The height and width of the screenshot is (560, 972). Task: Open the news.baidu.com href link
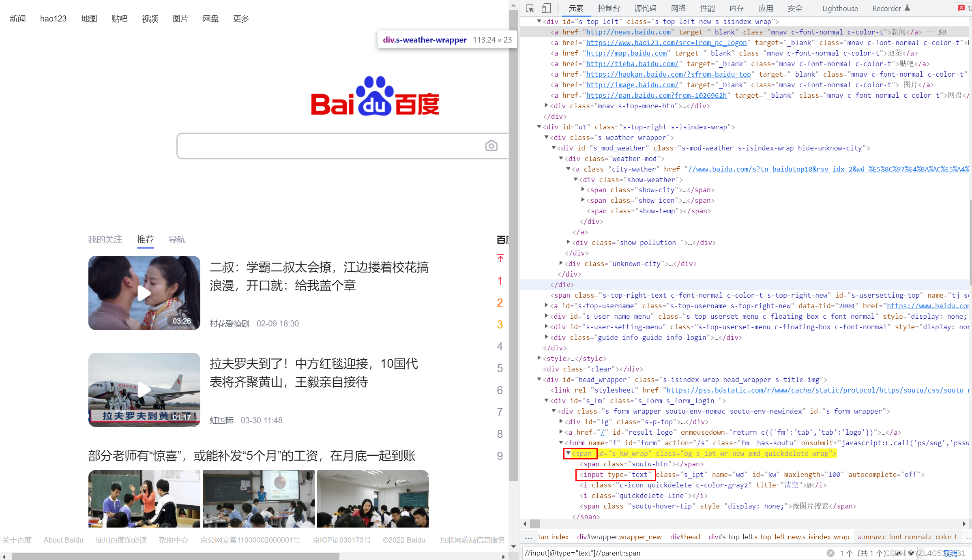tap(628, 32)
